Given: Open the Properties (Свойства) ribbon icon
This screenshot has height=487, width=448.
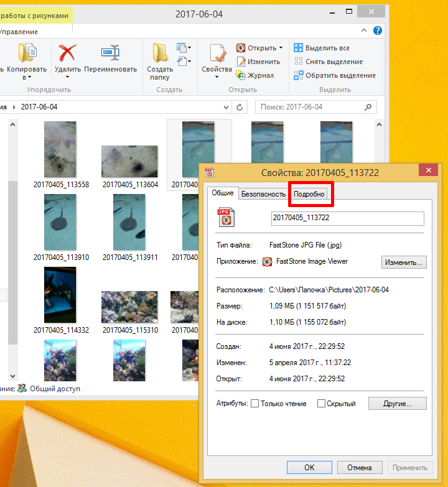Looking at the screenshot, I should click(x=217, y=53).
